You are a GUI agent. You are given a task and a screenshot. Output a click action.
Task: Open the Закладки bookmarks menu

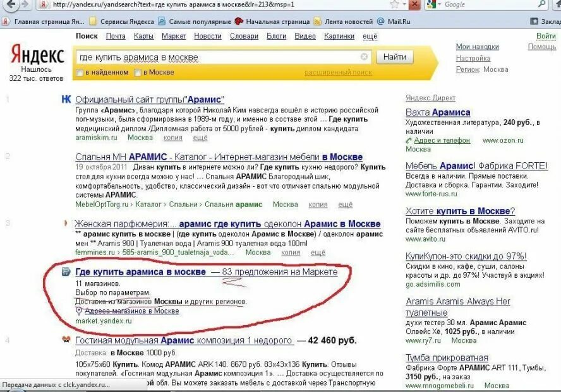(545, 21)
